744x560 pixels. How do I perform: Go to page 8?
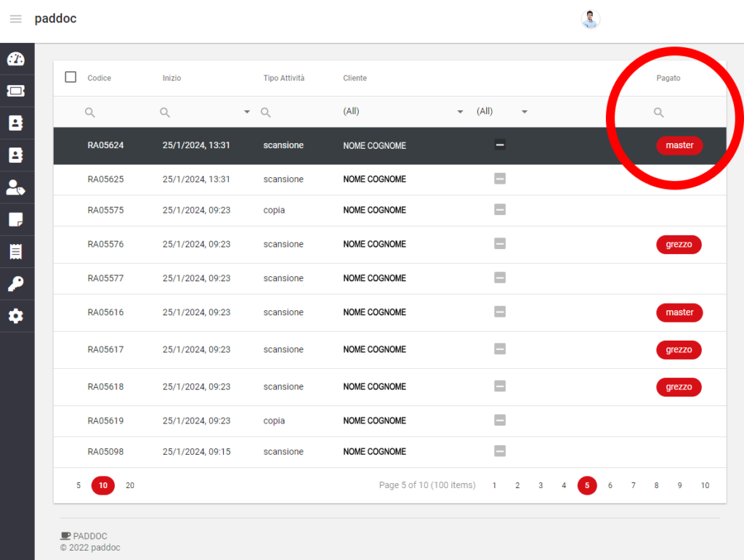click(657, 486)
